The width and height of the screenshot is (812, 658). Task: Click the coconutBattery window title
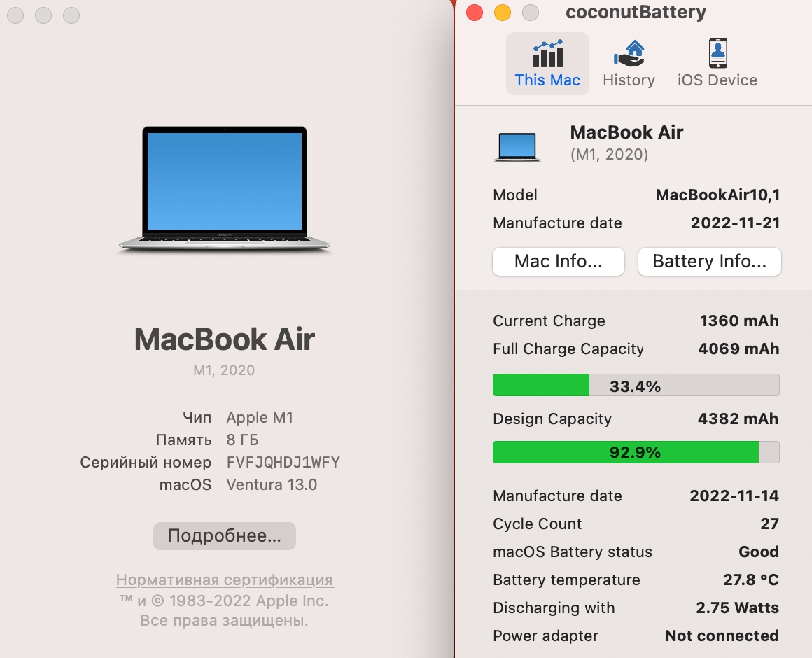pyautogui.click(x=636, y=12)
